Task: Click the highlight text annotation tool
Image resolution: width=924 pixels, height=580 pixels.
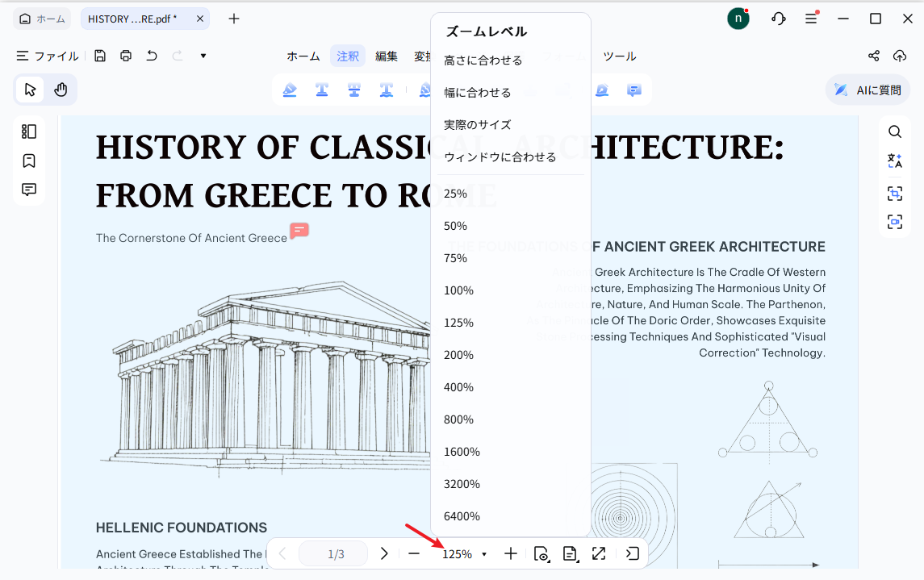Action: click(x=290, y=90)
